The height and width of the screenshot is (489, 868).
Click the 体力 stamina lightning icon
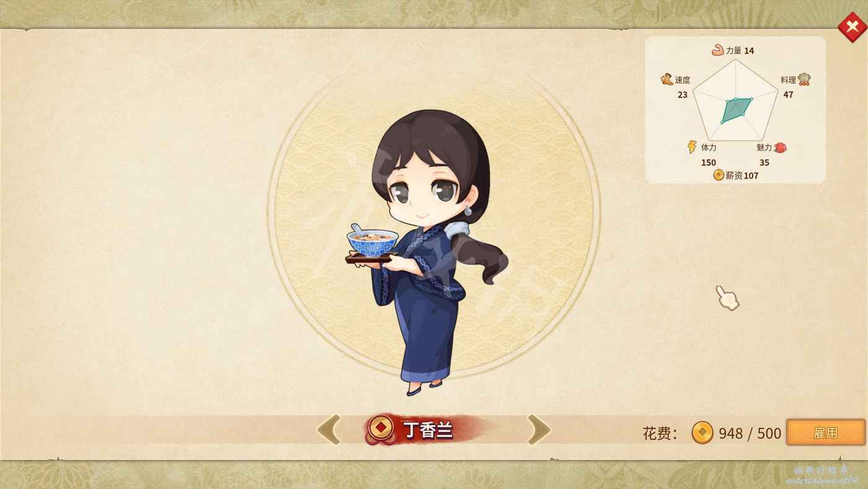tap(692, 147)
